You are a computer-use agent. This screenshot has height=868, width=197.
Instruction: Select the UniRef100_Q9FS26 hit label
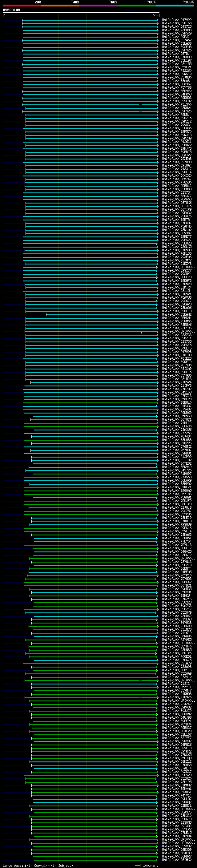[177, 50]
